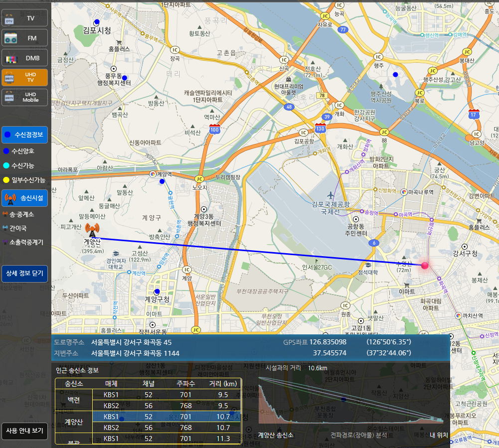Click the 계양역 subway station icon
Viewport: 499px width, 448px height.
pos(153,174)
